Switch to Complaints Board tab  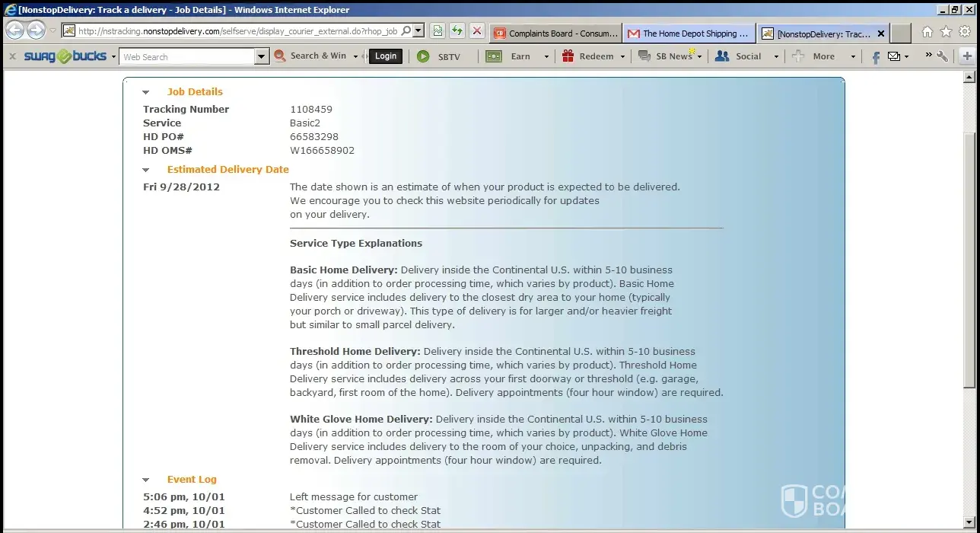point(555,34)
